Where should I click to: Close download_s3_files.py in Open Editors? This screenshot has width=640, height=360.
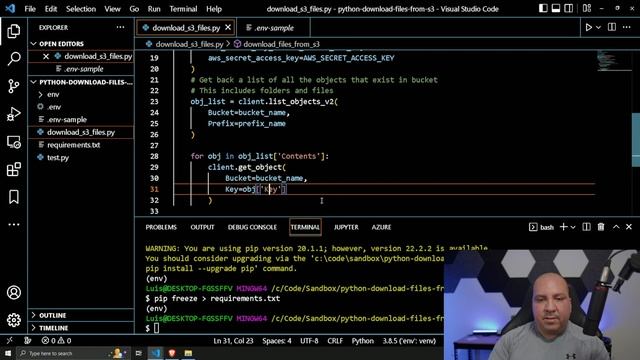pos(46,56)
